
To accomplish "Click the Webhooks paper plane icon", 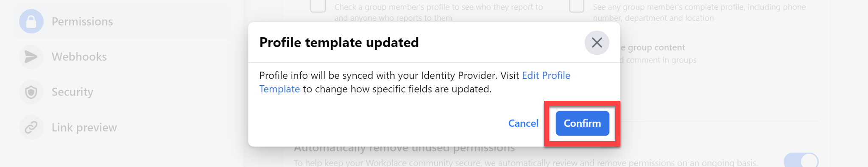I will click(31, 57).
